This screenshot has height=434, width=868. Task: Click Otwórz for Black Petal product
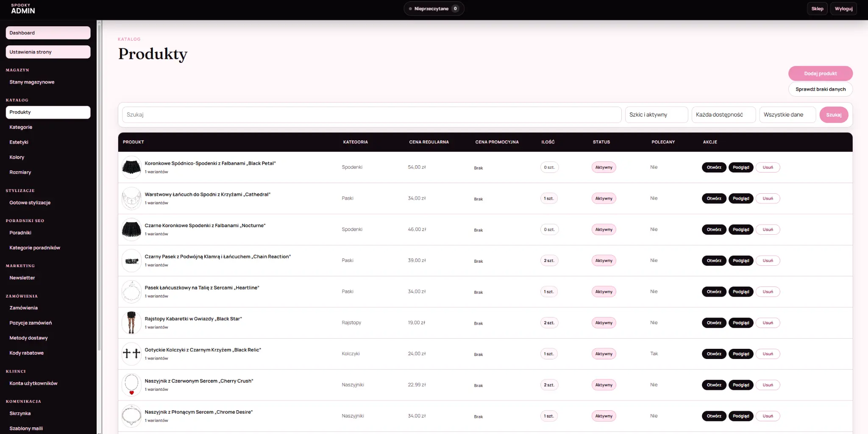tap(714, 167)
